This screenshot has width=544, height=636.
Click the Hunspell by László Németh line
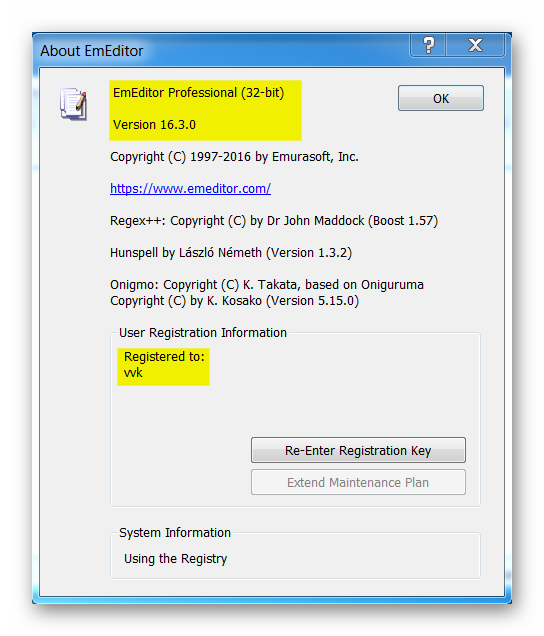[x=231, y=253]
